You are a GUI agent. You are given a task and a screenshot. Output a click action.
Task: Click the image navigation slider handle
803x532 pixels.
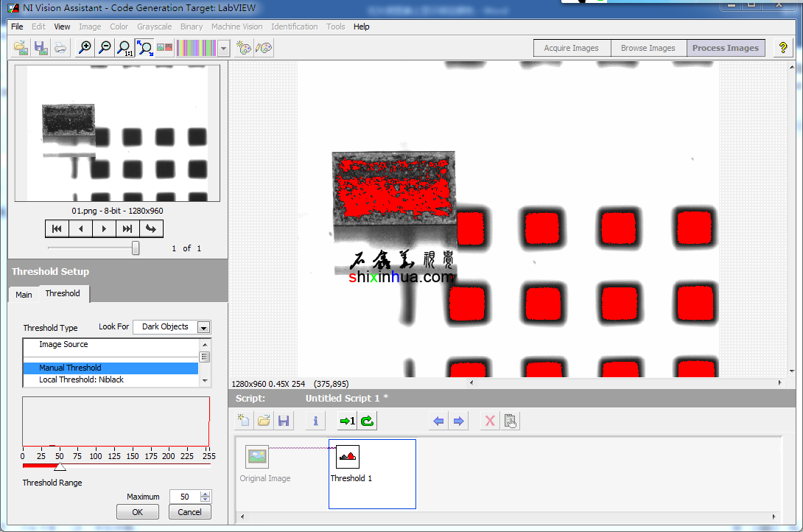point(136,248)
